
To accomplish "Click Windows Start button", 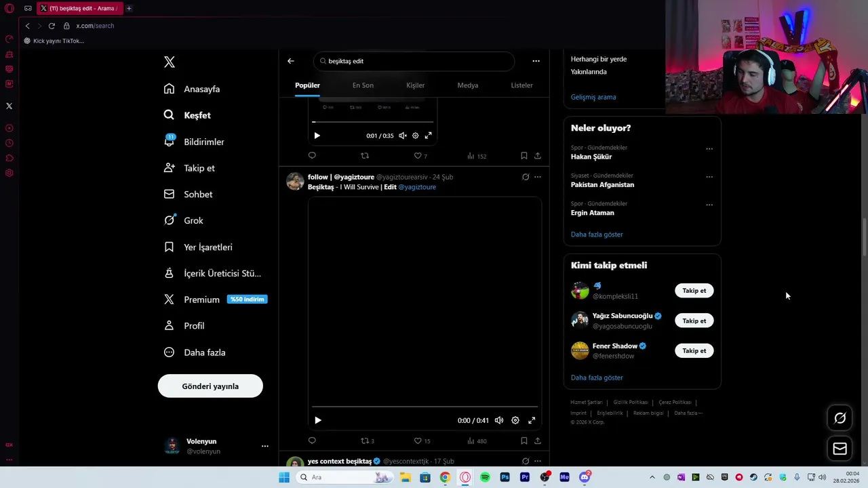I will (284, 477).
